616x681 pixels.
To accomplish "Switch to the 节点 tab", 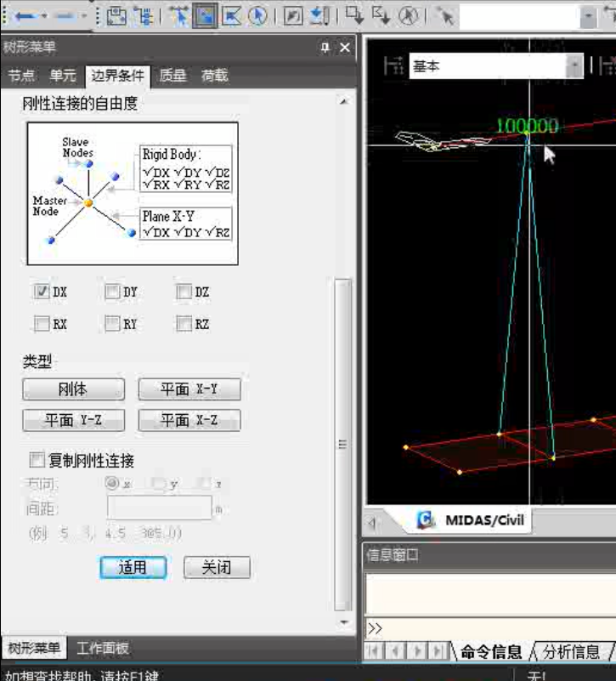I will pos(21,76).
